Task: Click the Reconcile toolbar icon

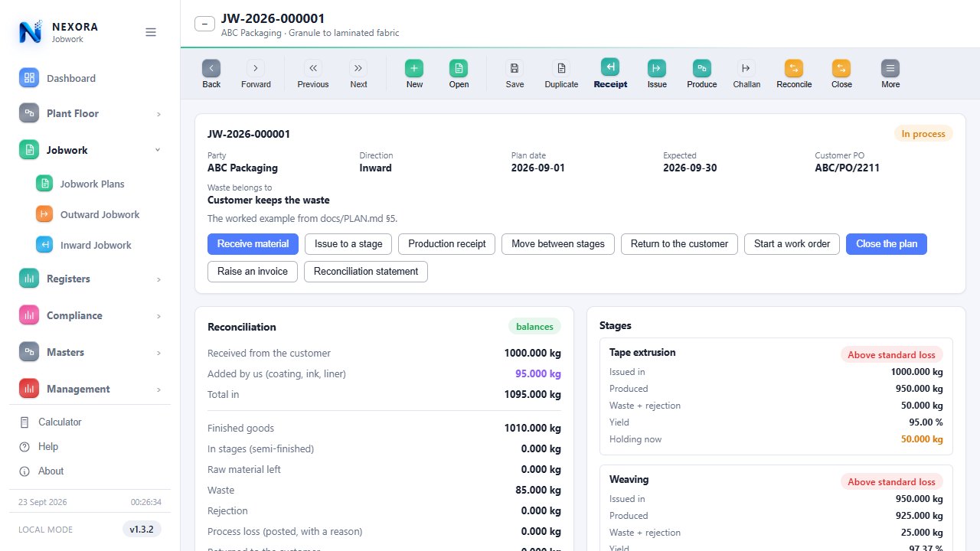Action: click(794, 67)
